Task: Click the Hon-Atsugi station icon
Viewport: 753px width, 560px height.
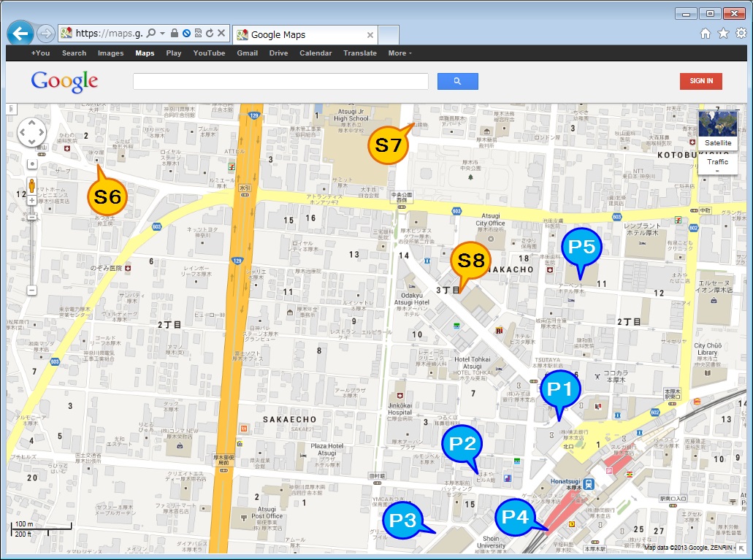Action: coord(589,484)
